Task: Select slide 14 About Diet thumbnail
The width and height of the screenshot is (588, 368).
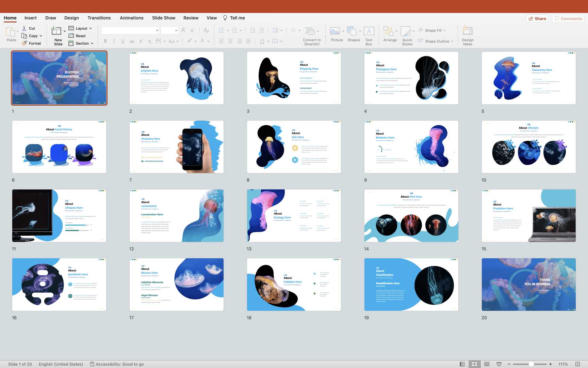Action: pos(411,216)
